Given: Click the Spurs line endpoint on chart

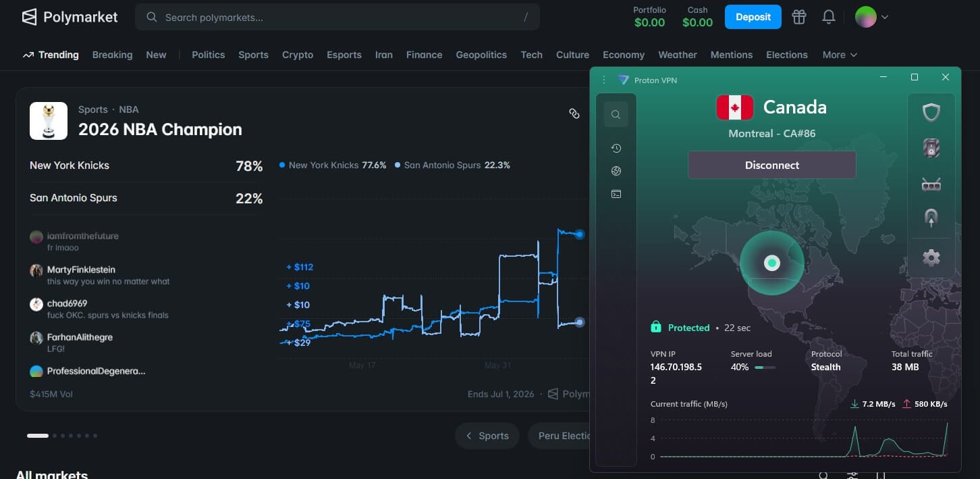Looking at the screenshot, I should pyautogui.click(x=580, y=322).
